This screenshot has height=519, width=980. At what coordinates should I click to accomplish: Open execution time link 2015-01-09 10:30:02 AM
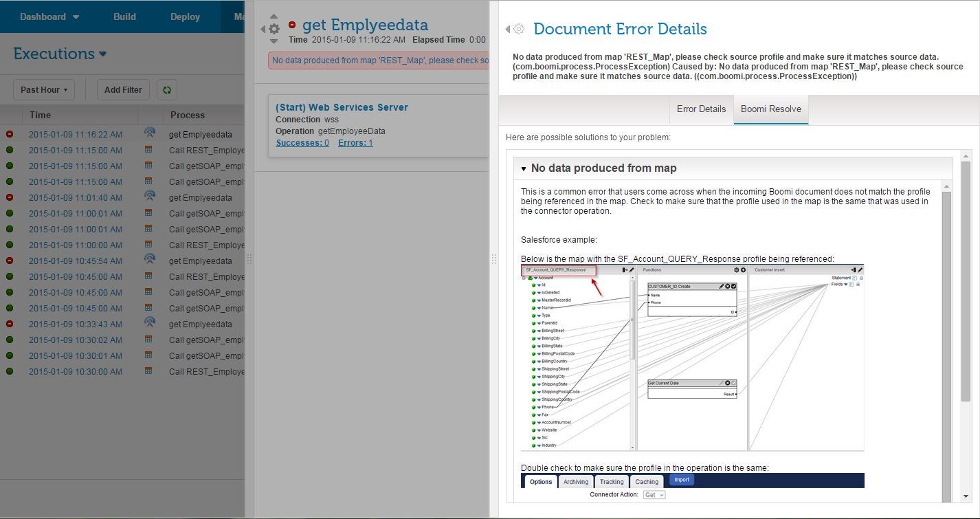[76, 340]
